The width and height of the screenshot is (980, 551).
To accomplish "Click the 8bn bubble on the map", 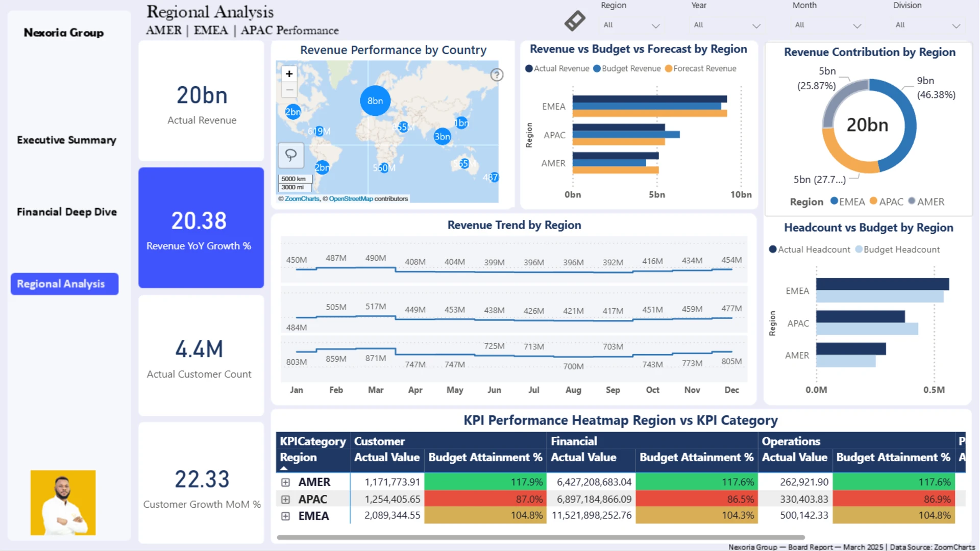I will 375,101.
